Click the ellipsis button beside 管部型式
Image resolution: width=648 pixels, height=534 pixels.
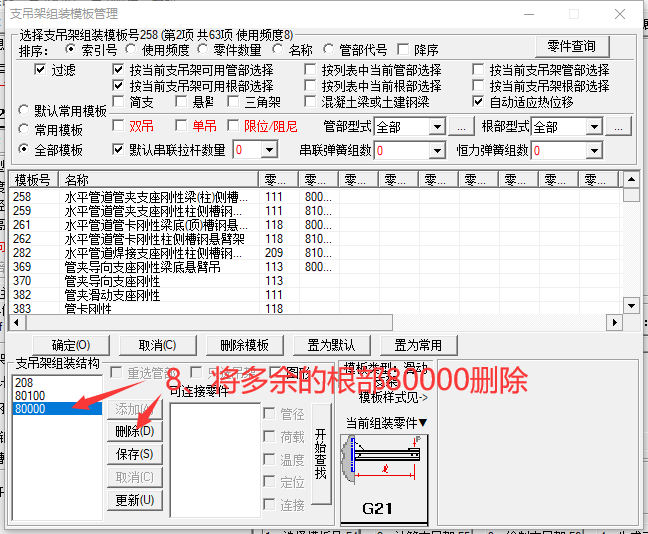(x=460, y=127)
